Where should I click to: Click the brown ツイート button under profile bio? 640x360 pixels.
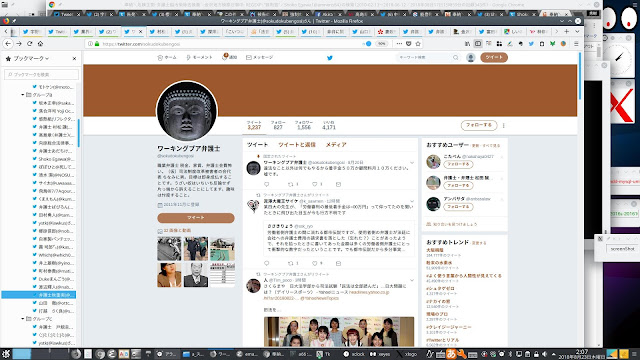coord(196,218)
